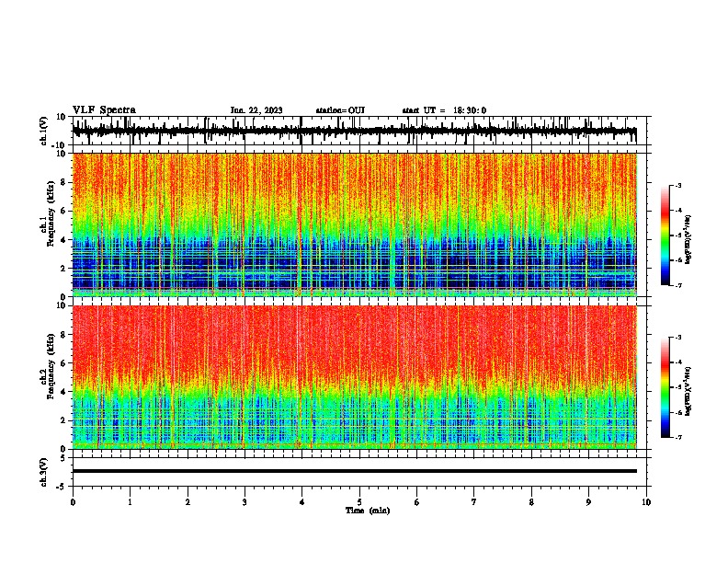This screenshot has height=563, width=728.
Task: Select the date text "Jan. 22, 2023"
Action: (256, 110)
